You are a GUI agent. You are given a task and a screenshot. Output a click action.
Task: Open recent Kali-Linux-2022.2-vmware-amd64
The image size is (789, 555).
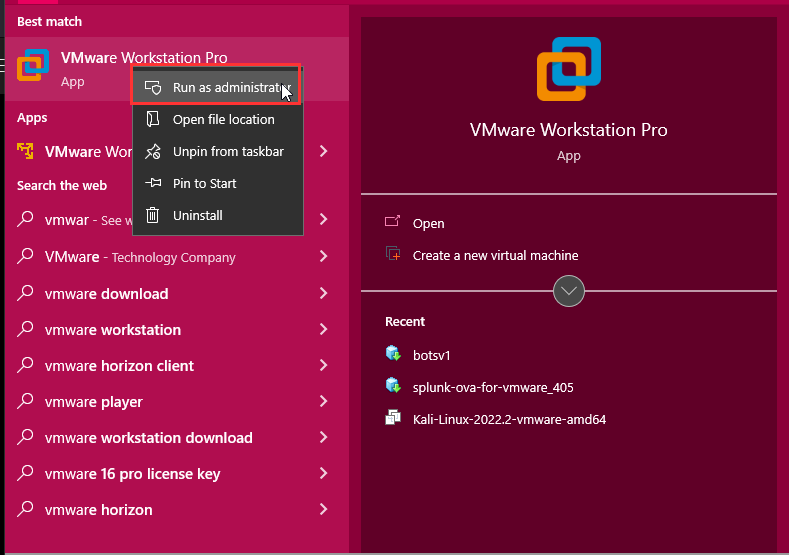coord(509,419)
